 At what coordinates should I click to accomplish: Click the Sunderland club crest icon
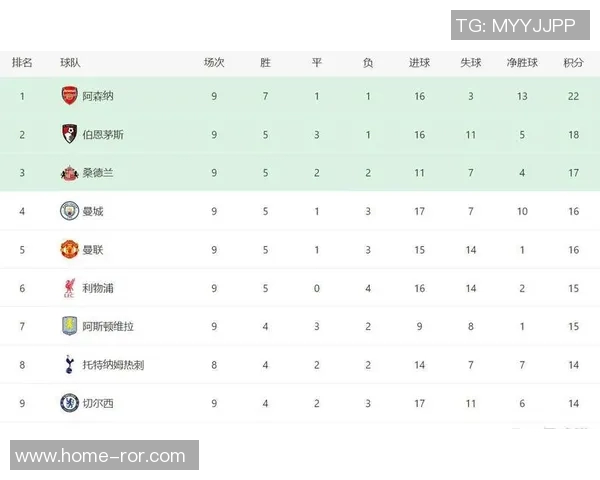(x=69, y=172)
